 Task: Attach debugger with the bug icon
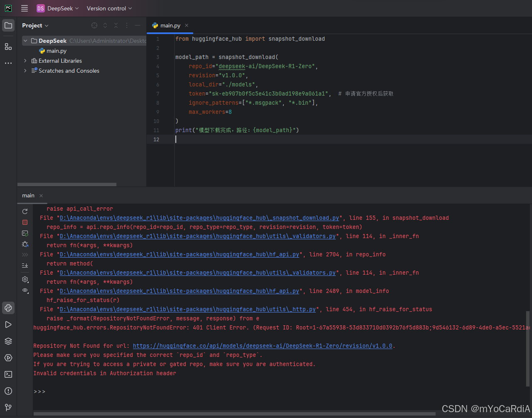click(x=25, y=244)
